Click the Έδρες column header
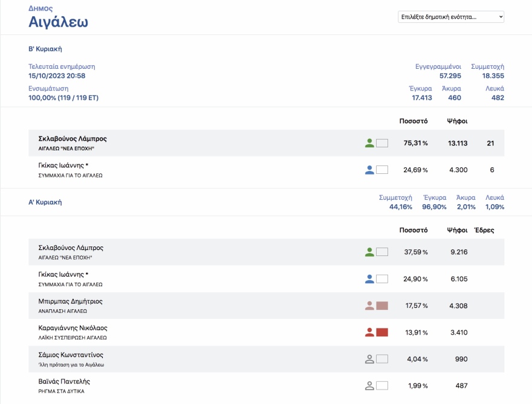Screen dimensions: 532x404 click(x=484, y=230)
